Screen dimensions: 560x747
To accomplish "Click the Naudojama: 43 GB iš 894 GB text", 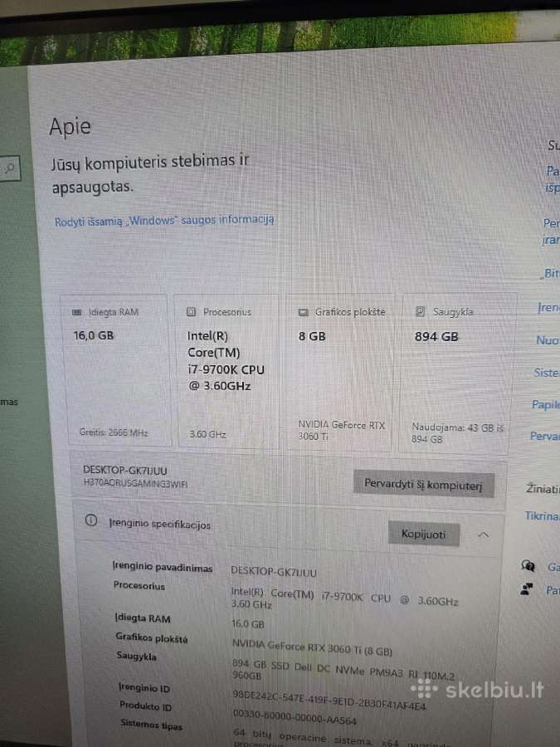I will [457, 433].
